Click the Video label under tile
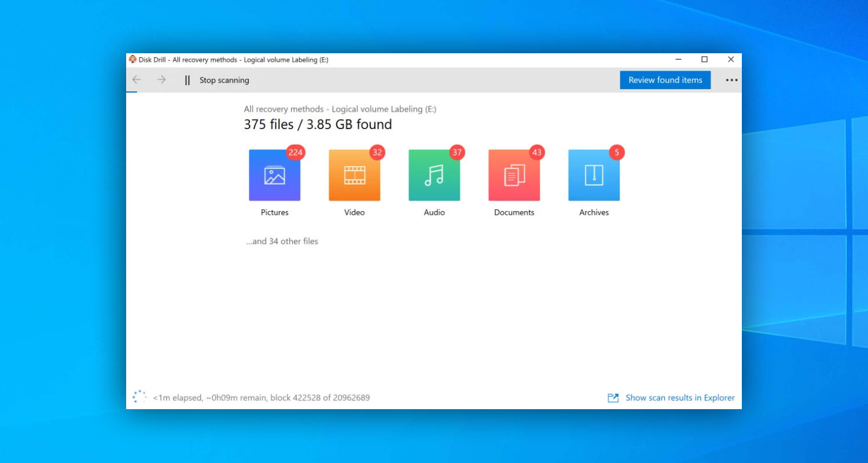 (354, 212)
